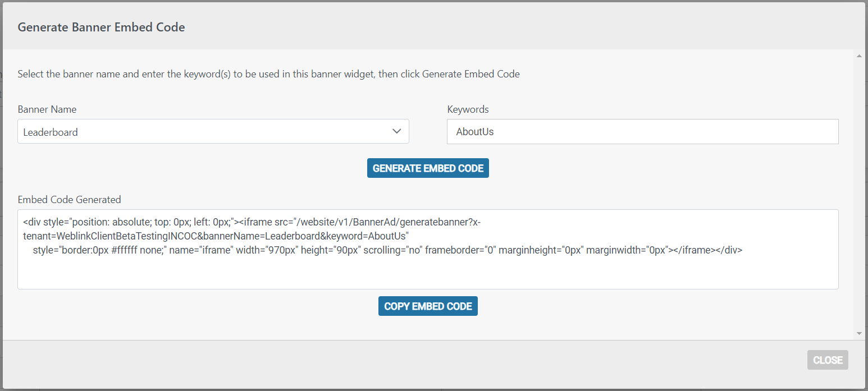Click the Banner Name field label

(x=47, y=109)
